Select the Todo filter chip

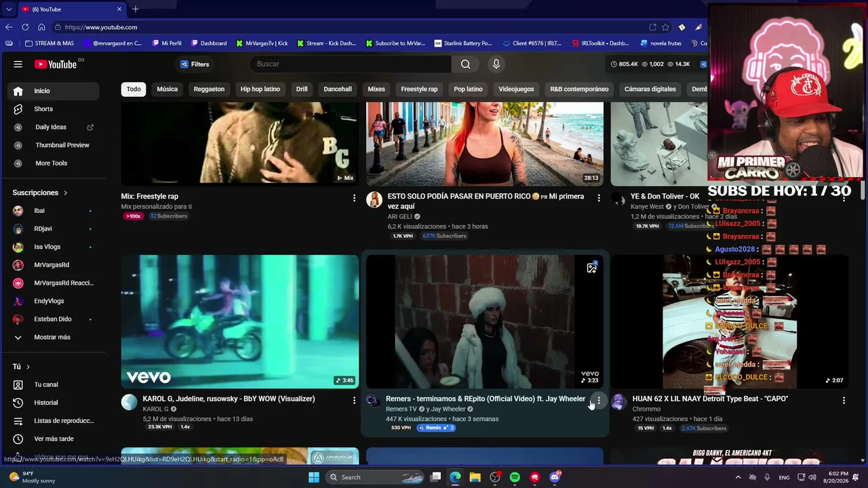(x=134, y=89)
